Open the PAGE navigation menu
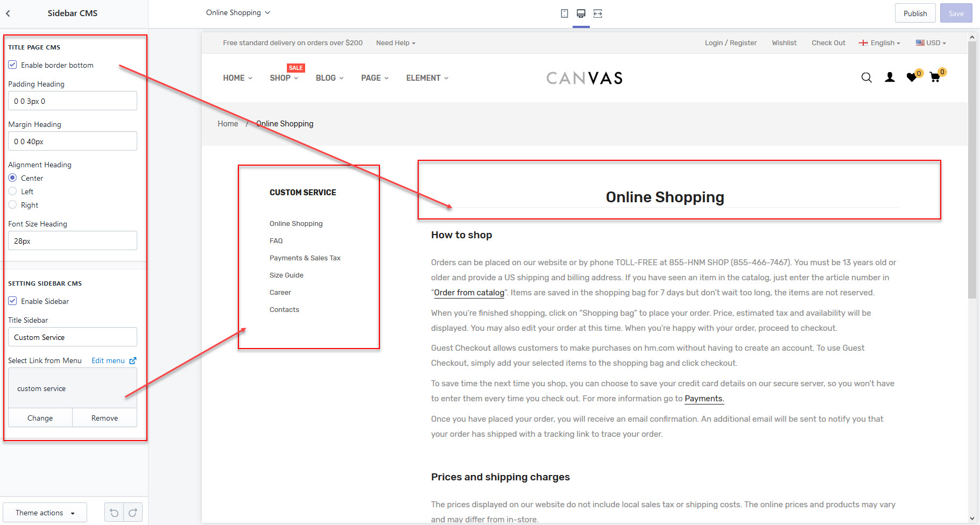 click(375, 78)
